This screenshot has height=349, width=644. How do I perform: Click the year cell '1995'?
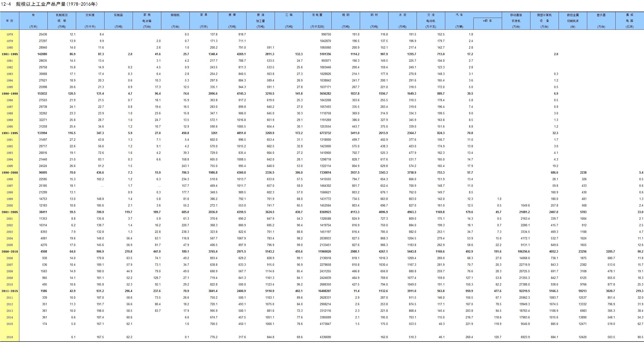tap(10, 166)
